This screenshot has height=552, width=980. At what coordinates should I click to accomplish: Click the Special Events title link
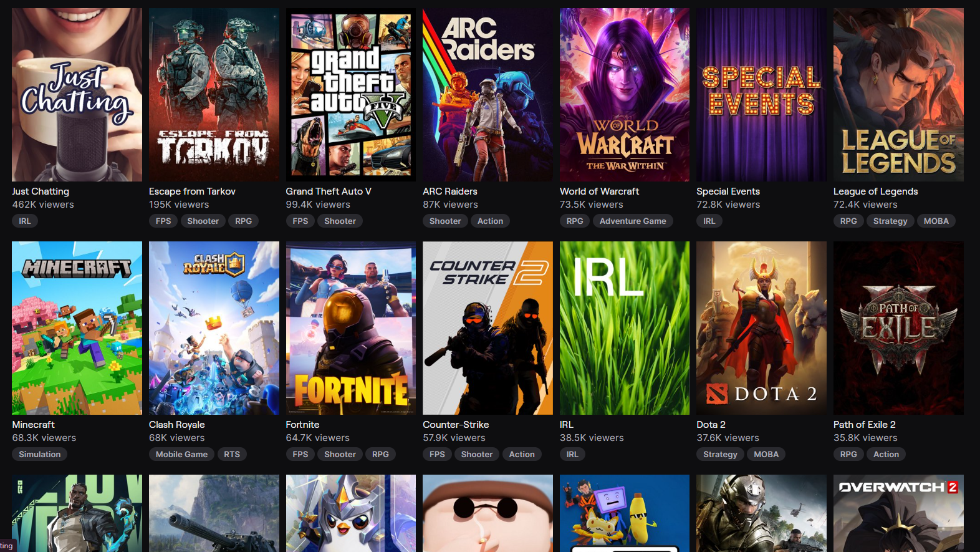point(728,191)
